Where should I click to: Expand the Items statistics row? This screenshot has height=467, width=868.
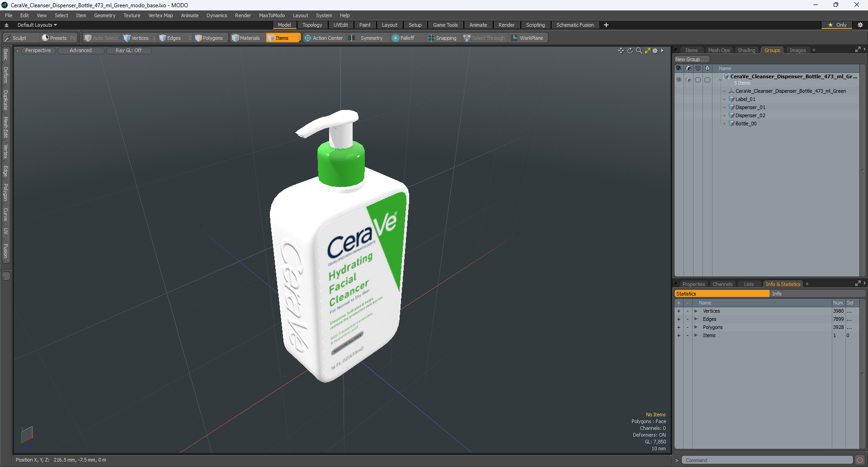[x=696, y=336]
